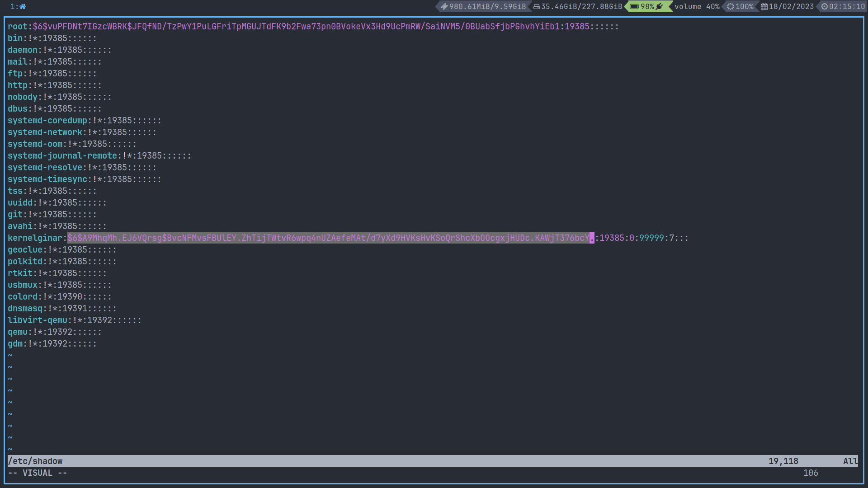Click the gdm entry at file end
868x488 pixels.
[15, 344]
